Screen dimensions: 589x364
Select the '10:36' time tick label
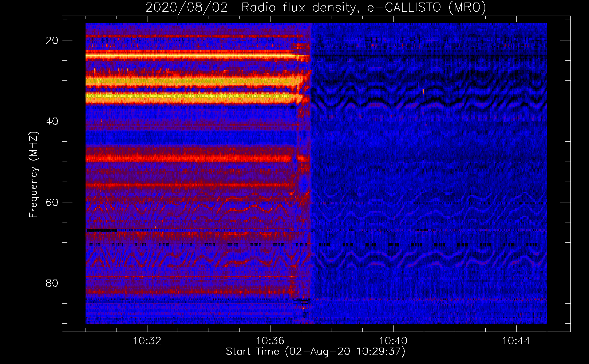270,341
